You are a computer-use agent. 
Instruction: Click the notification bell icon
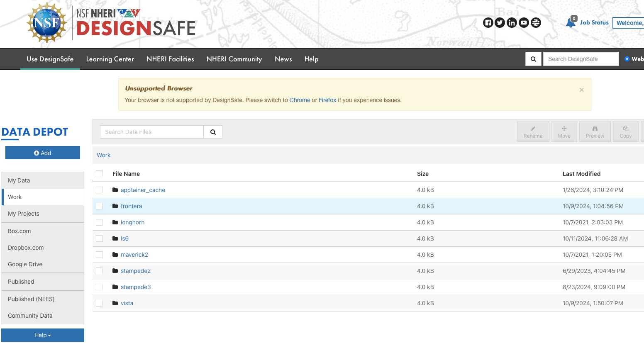coord(571,22)
